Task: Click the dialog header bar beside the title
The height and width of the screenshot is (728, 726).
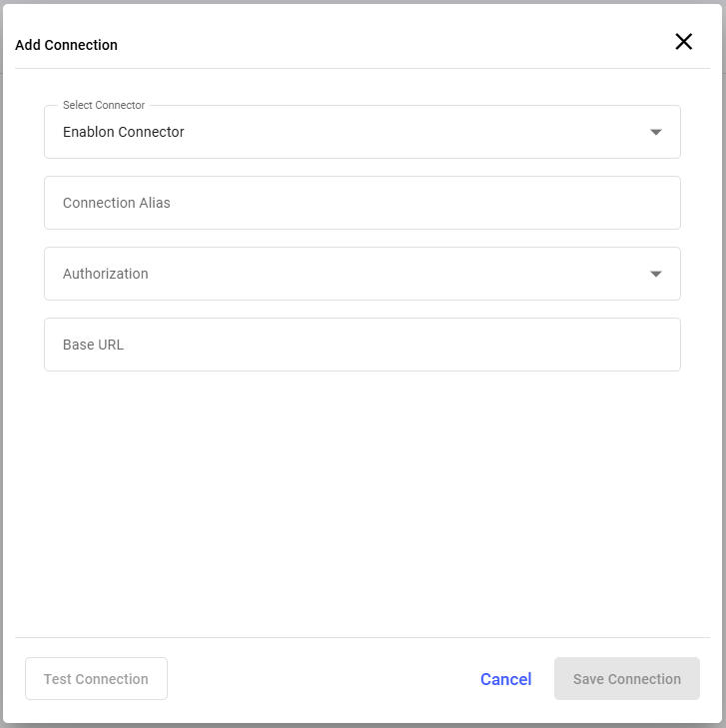Action: point(399,44)
